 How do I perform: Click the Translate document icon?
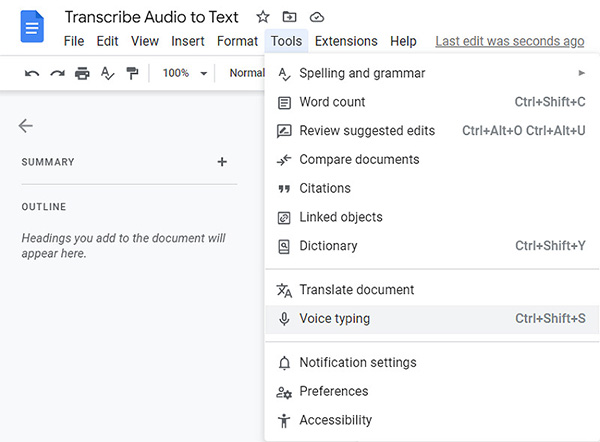[284, 290]
